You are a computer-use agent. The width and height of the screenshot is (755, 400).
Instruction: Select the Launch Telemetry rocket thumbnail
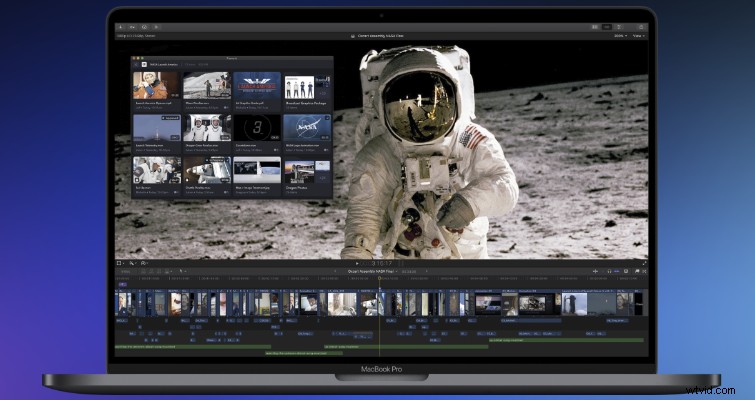coord(157,128)
